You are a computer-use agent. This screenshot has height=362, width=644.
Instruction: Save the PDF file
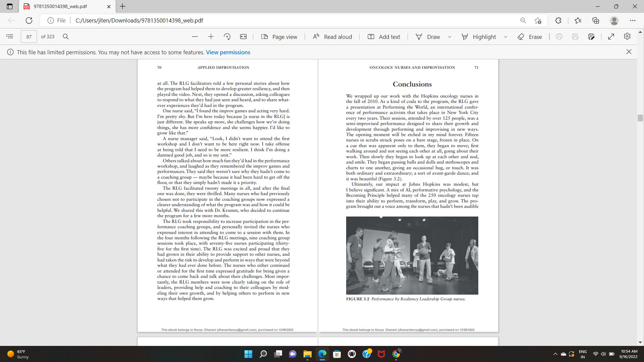[575, 37]
